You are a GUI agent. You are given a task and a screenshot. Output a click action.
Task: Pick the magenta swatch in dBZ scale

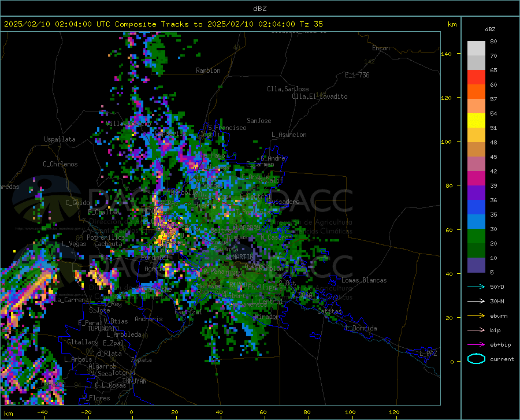click(x=476, y=179)
